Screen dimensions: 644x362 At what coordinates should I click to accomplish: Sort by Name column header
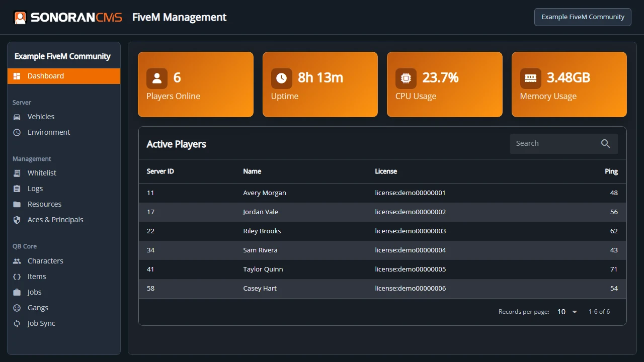coord(252,171)
